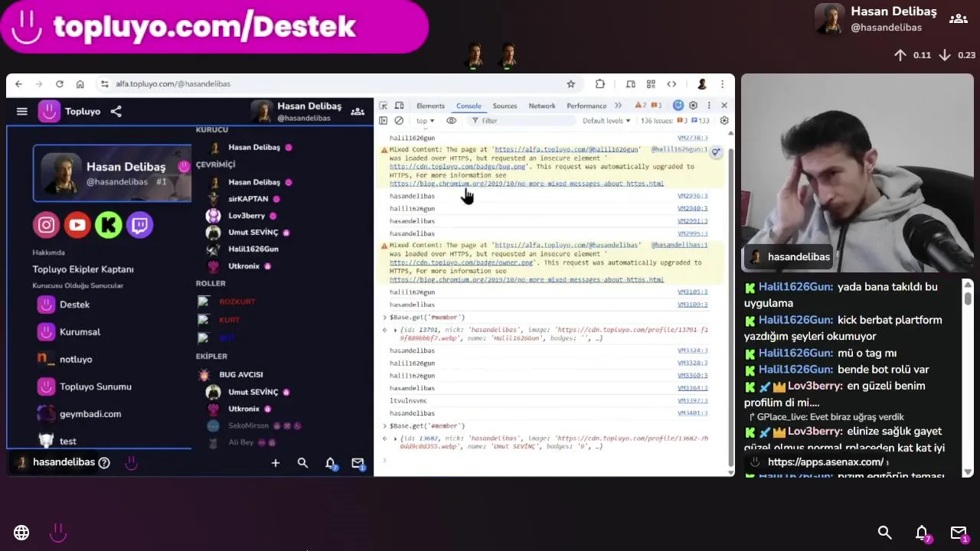980x551 pixels.
Task: Bookmark this page with the star
Action: (570, 84)
